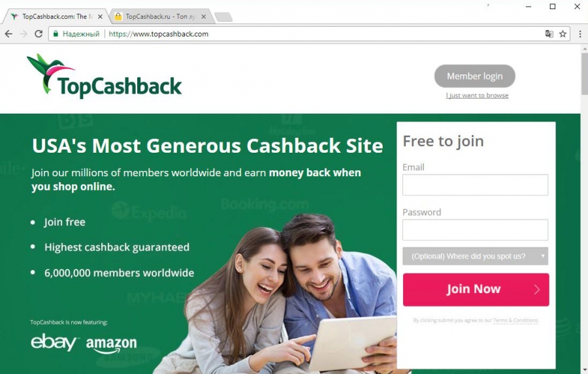Bookmark this page with the star icon
The image size is (588, 374).
563,34
